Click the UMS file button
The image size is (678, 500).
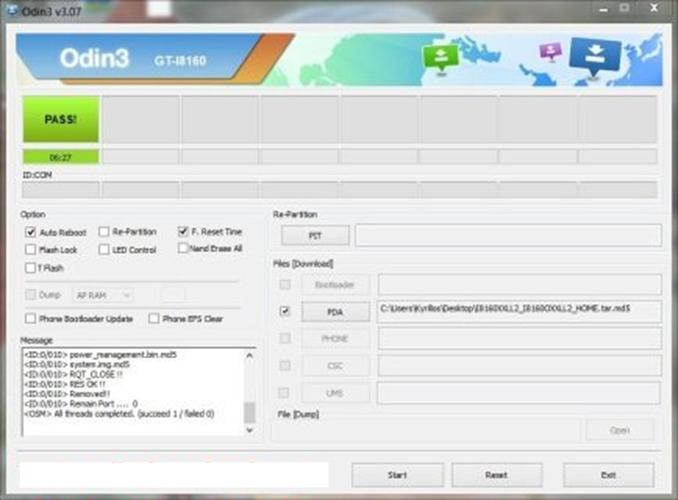click(x=336, y=393)
